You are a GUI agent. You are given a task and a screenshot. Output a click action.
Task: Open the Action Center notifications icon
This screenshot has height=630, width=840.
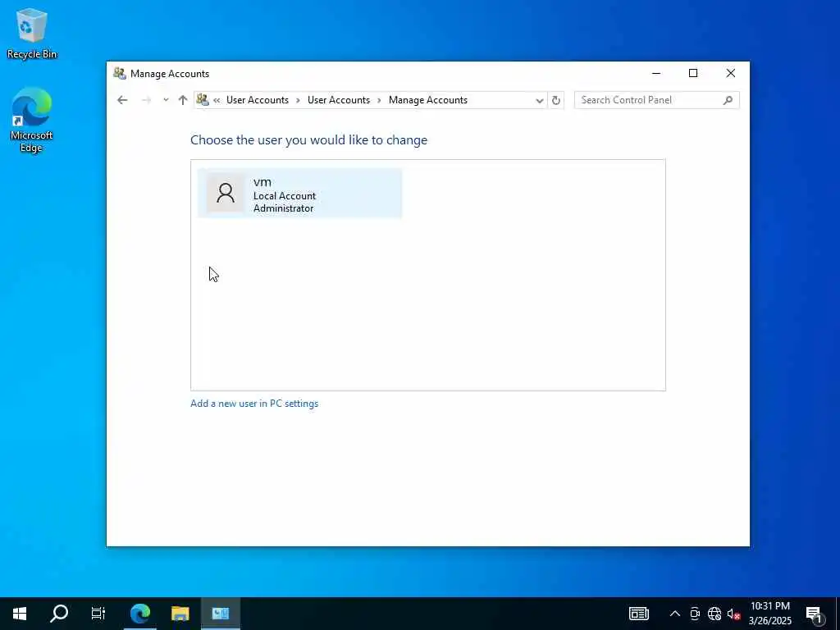pyautogui.click(x=815, y=614)
